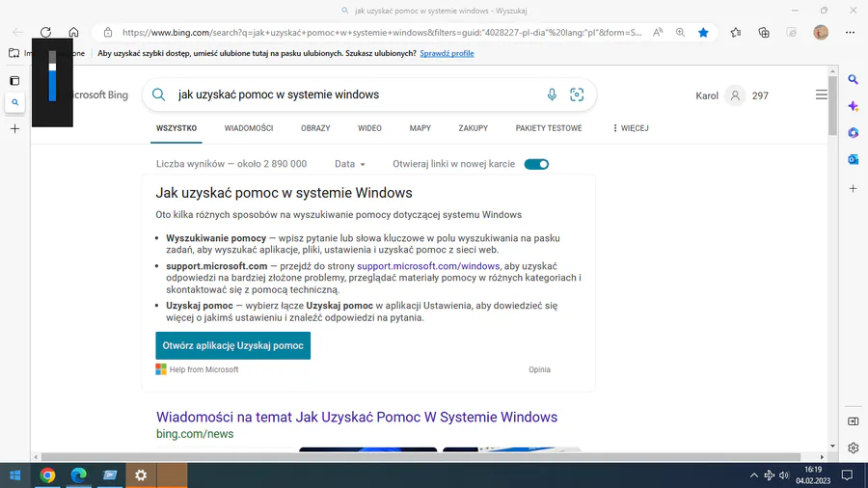Image resolution: width=868 pixels, height=488 pixels.
Task: Open the Collections icon in the toolbar
Action: click(764, 32)
